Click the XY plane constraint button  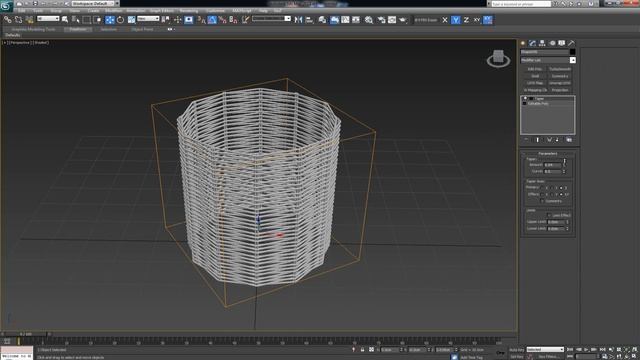477,20
